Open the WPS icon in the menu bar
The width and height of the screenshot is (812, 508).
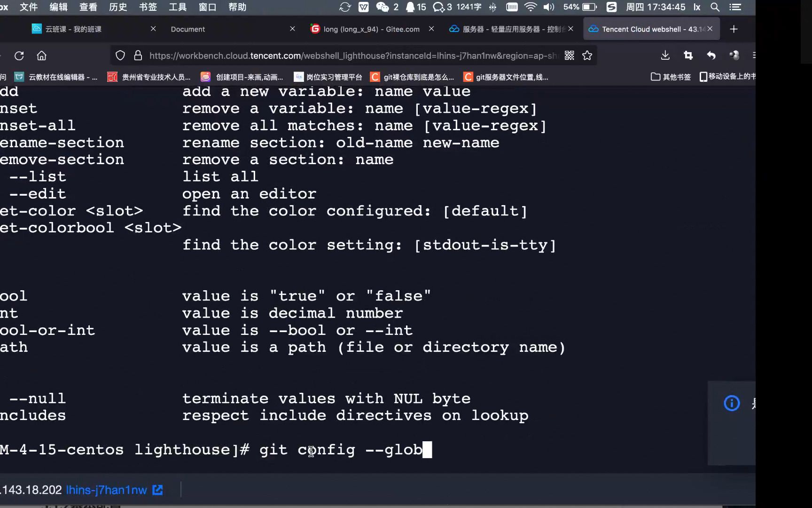coord(363,7)
